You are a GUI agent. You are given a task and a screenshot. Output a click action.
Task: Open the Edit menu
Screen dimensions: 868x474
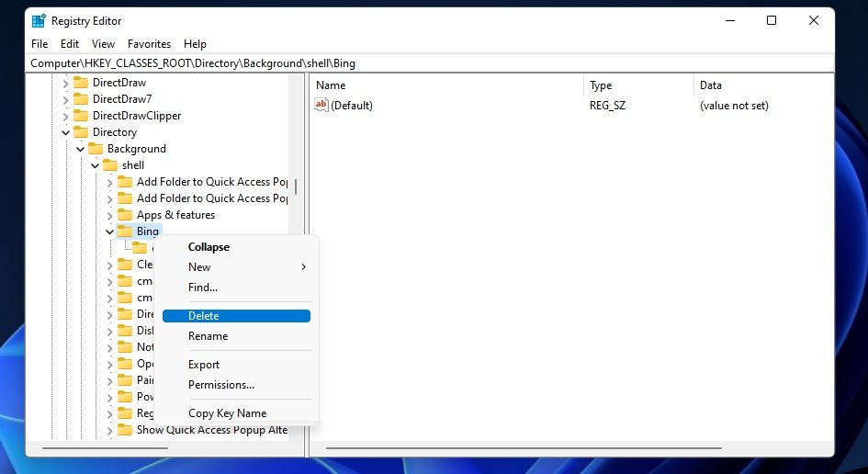click(70, 44)
